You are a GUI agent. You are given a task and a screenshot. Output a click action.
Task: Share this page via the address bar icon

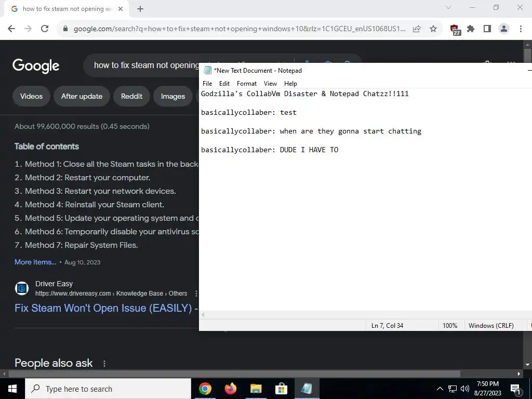click(x=417, y=29)
